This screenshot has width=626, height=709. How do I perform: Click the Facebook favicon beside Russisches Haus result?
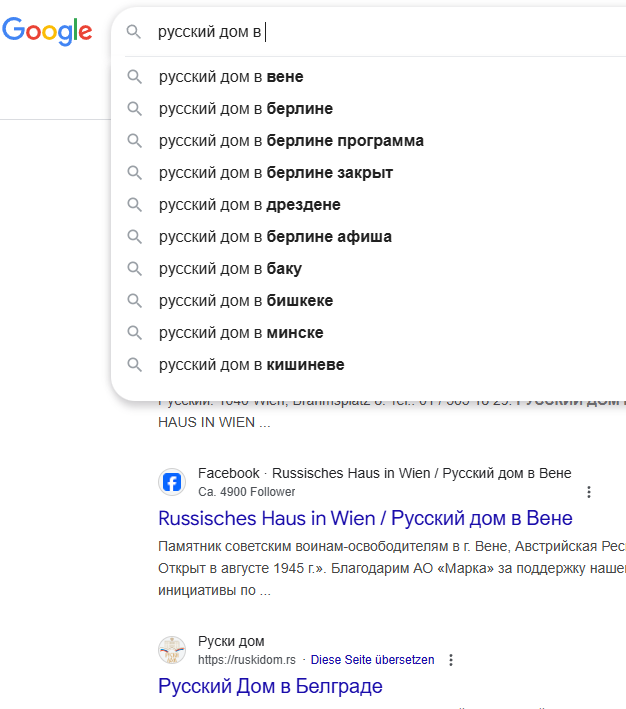(172, 482)
